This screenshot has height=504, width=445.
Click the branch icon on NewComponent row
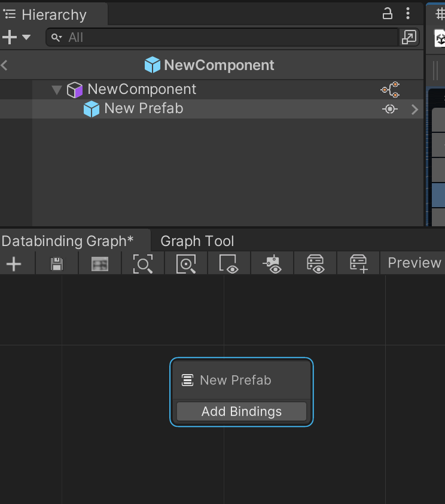click(390, 89)
